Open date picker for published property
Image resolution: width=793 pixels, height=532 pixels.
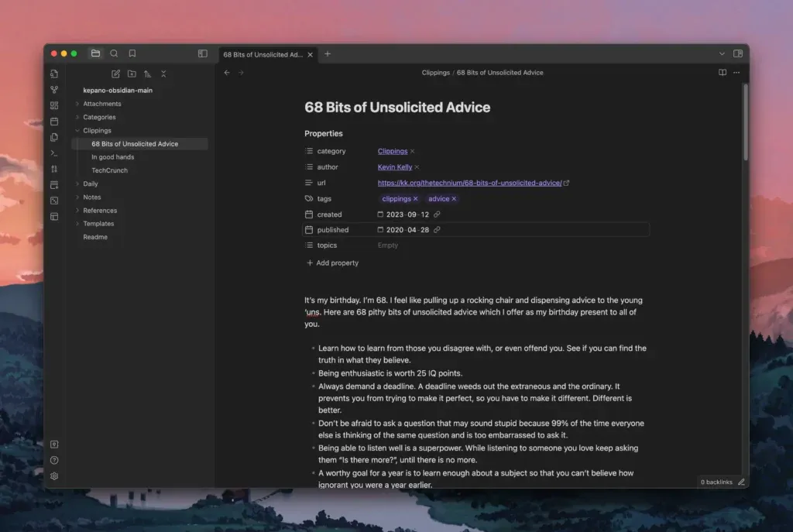(380, 229)
